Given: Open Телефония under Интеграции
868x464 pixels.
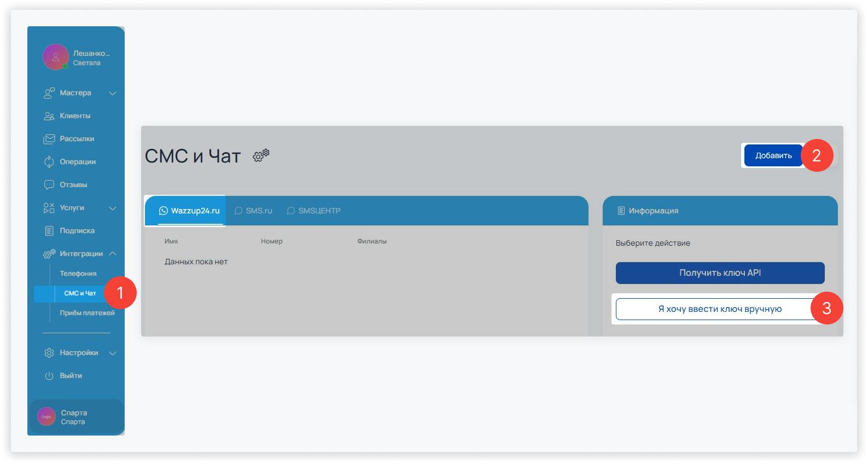Looking at the screenshot, I should pos(78,274).
